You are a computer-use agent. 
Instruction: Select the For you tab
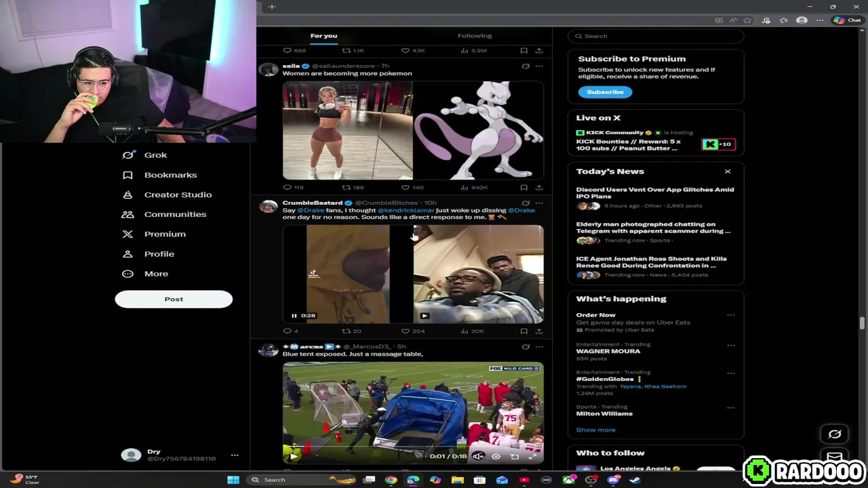(323, 36)
